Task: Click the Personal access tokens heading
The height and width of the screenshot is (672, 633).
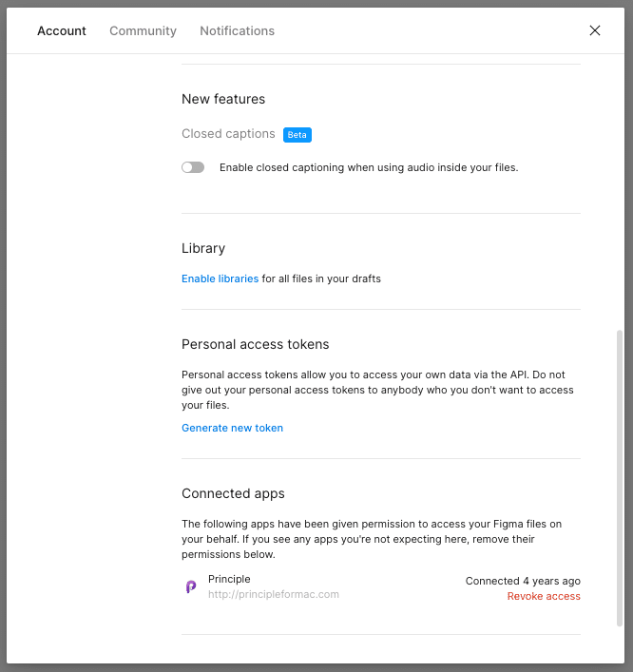Action: tap(255, 344)
